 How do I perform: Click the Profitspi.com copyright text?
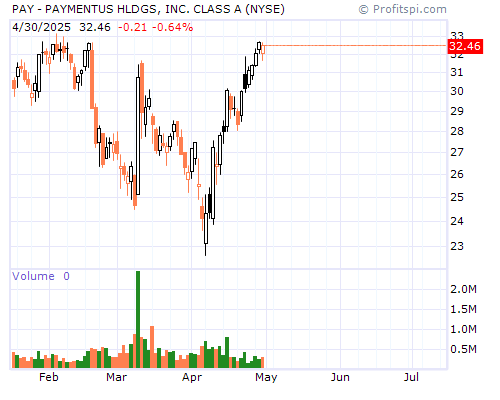point(403,9)
